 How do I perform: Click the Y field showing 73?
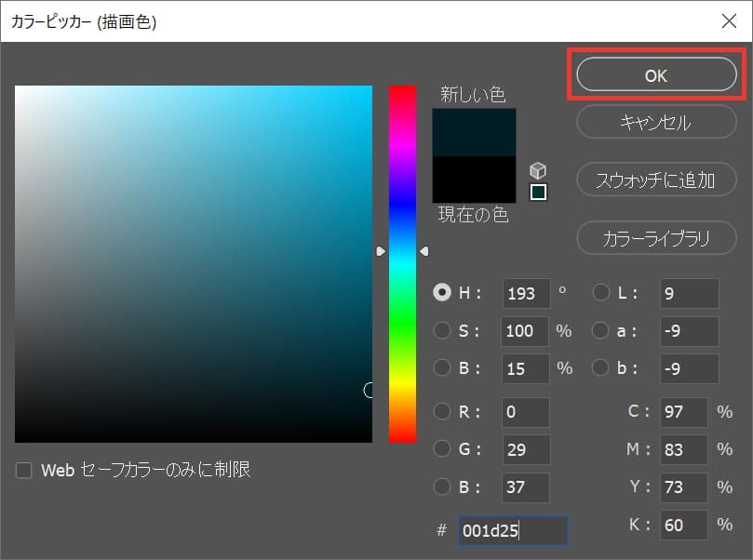click(x=684, y=487)
